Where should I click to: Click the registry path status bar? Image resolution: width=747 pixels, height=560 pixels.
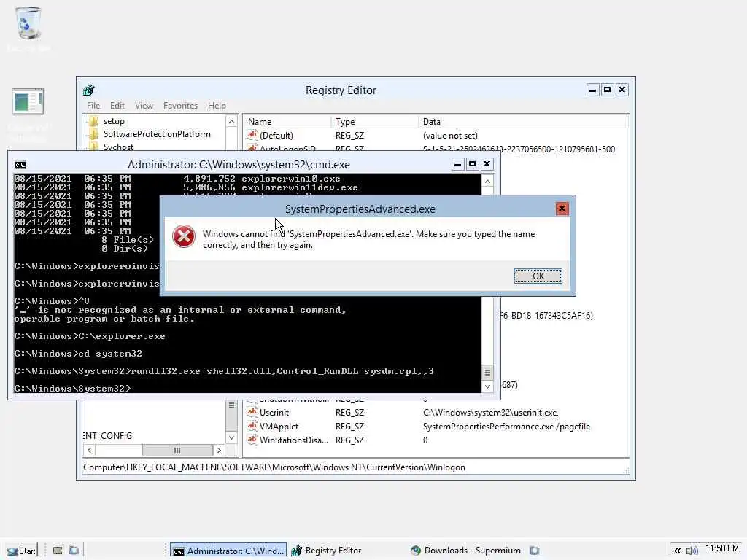pyautogui.click(x=355, y=467)
